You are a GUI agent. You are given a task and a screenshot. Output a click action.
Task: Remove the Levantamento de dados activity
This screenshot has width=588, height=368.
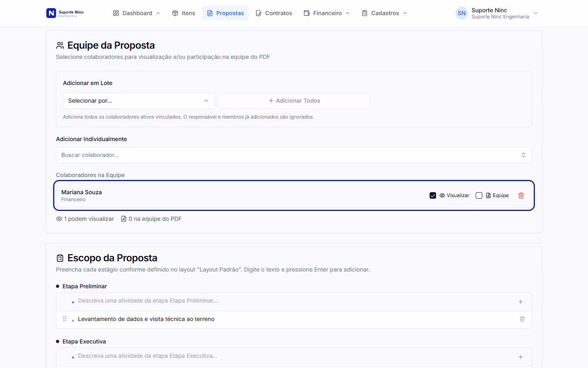pyautogui.click(x=522, y=319)
